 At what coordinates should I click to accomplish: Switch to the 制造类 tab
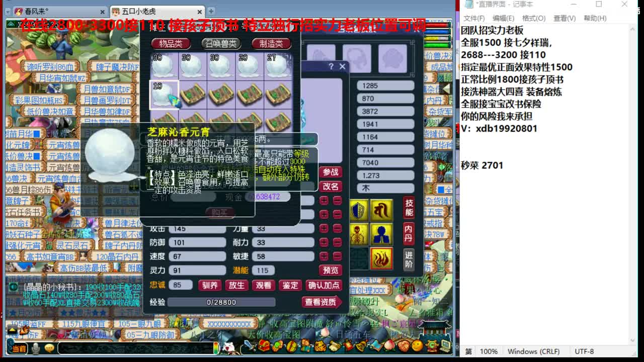pos(271,44)
